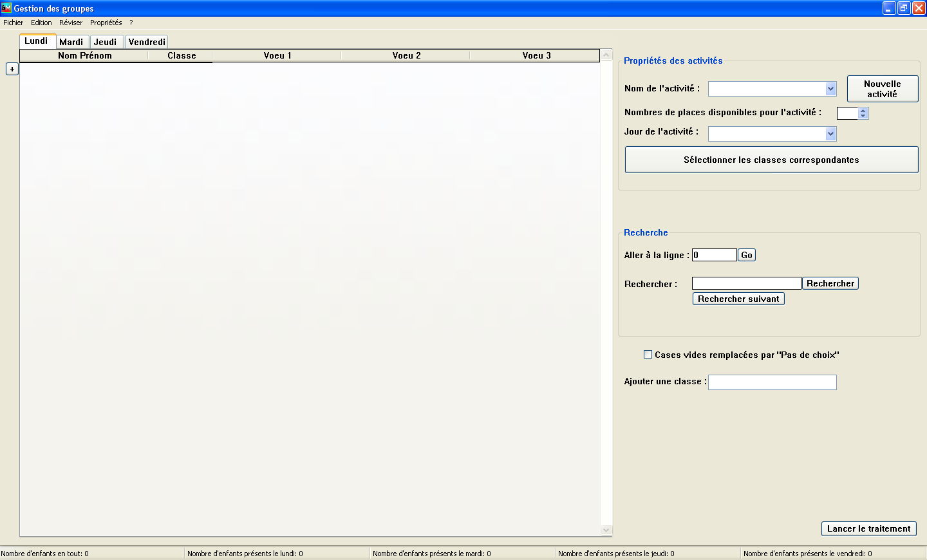Open the Jour de l'activité dropdown

(x=830, y=133)
